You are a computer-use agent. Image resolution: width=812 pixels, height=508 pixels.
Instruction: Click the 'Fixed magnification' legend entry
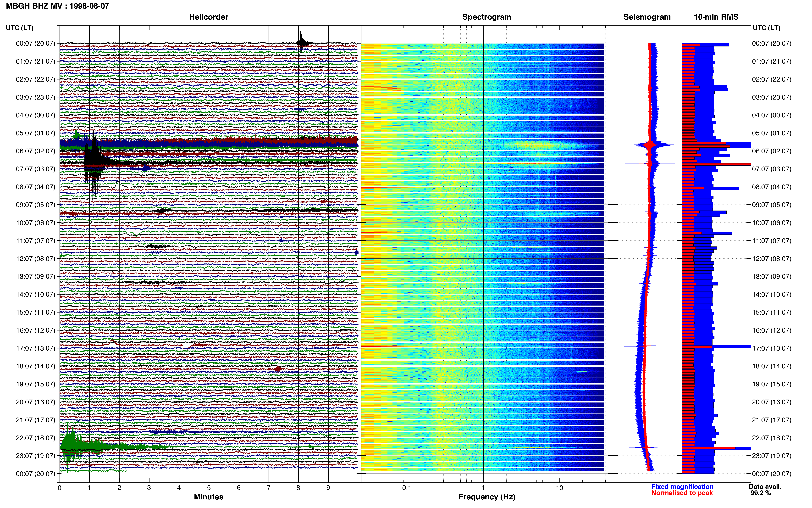click(682, 486)
